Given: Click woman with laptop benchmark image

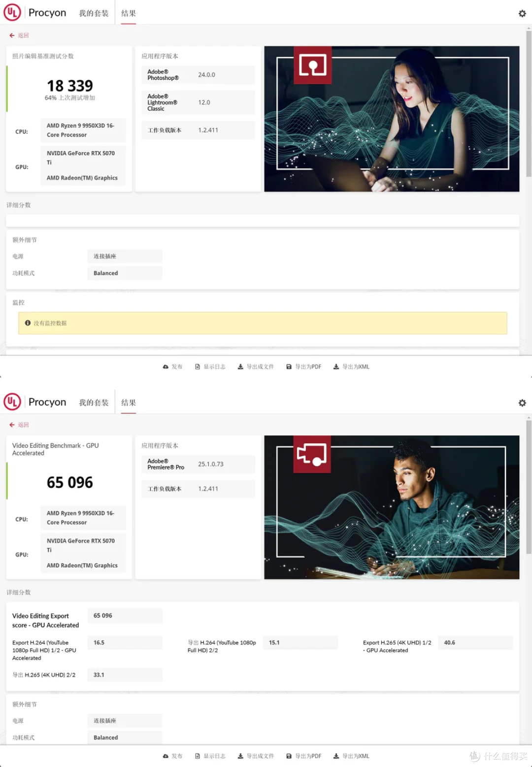Looking at the screenshot, I should pyautogui.click(x=392, y=119).
